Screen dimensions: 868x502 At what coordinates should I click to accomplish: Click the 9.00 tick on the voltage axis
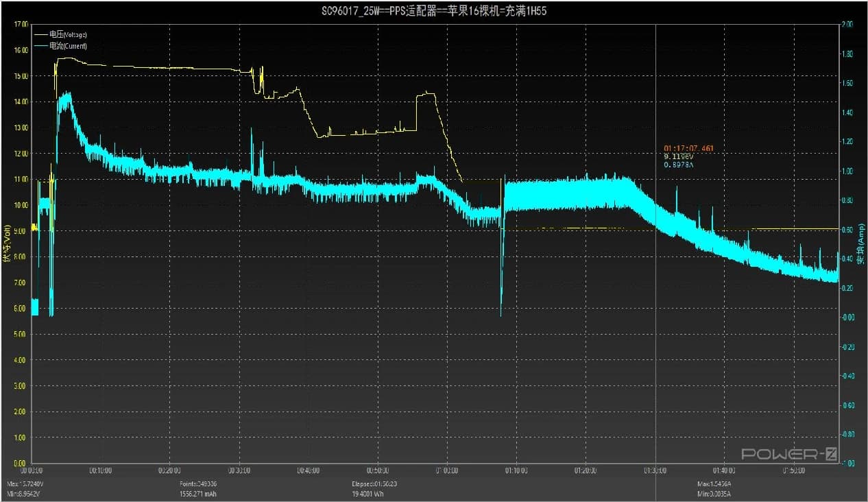[x=21, y=231]
